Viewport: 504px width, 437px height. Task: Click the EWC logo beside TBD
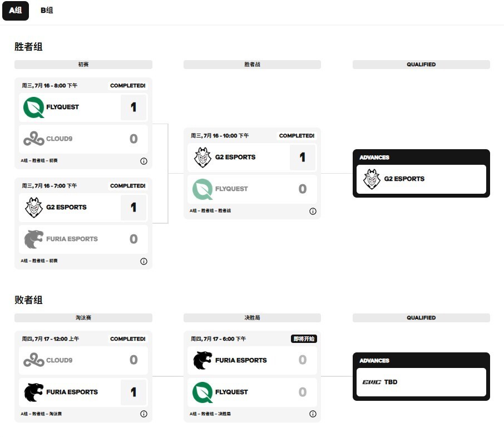tap(372, 382)
